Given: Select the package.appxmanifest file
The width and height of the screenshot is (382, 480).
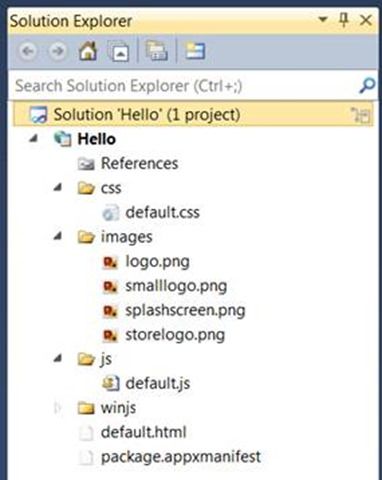Looking at the screenshot, I should [x=181, y=457].
